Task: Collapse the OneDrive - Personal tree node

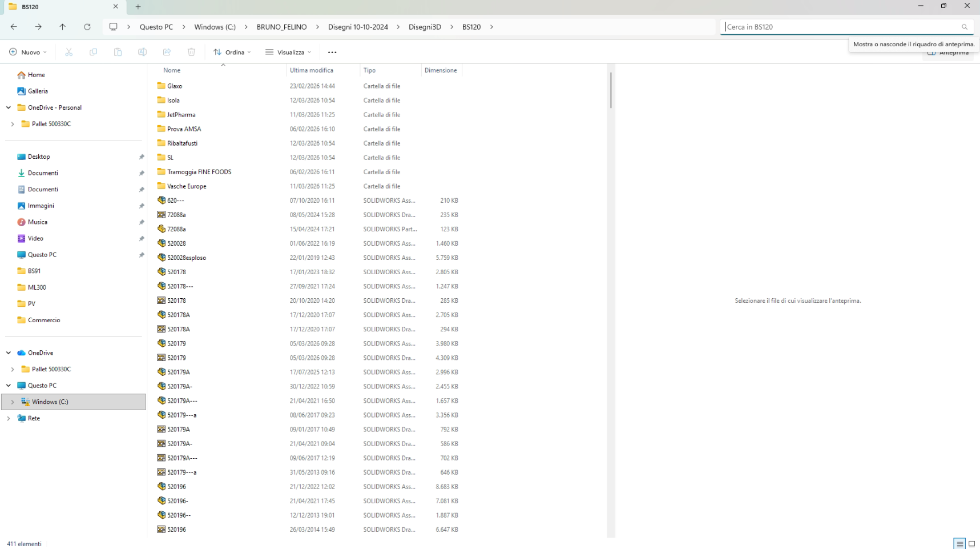Action: pos(9,107)
